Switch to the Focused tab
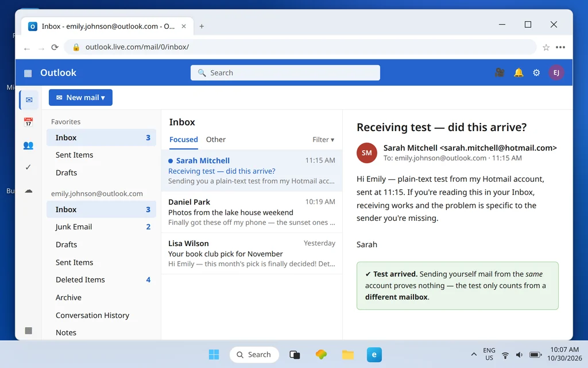588x368 pixels. [x=184, y=139]
